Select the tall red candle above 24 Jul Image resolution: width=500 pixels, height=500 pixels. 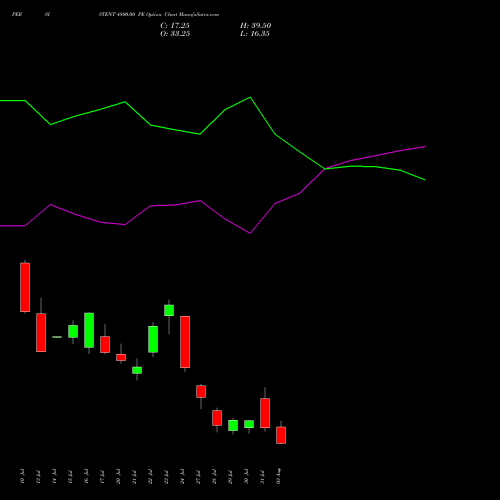185,342
